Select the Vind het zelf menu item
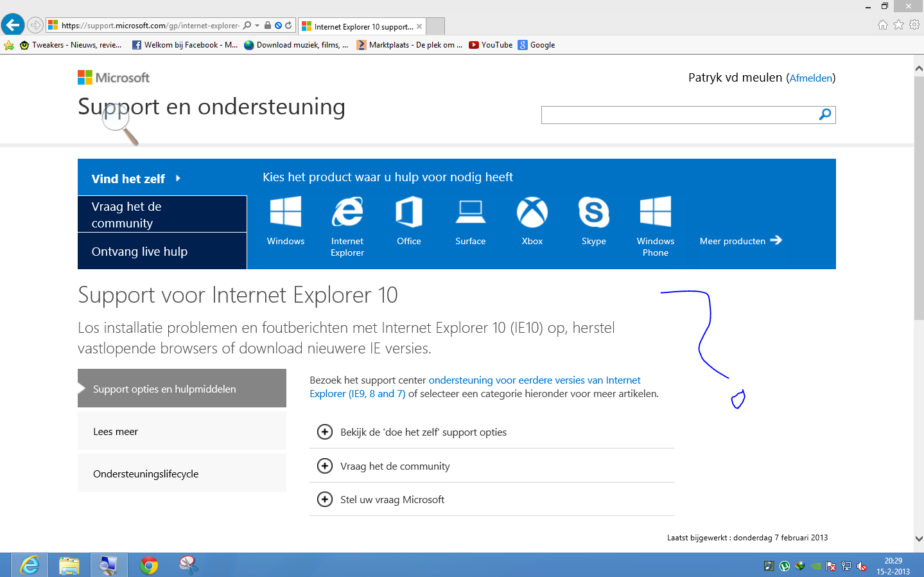The image size is (924, 577). pos(162,178)
